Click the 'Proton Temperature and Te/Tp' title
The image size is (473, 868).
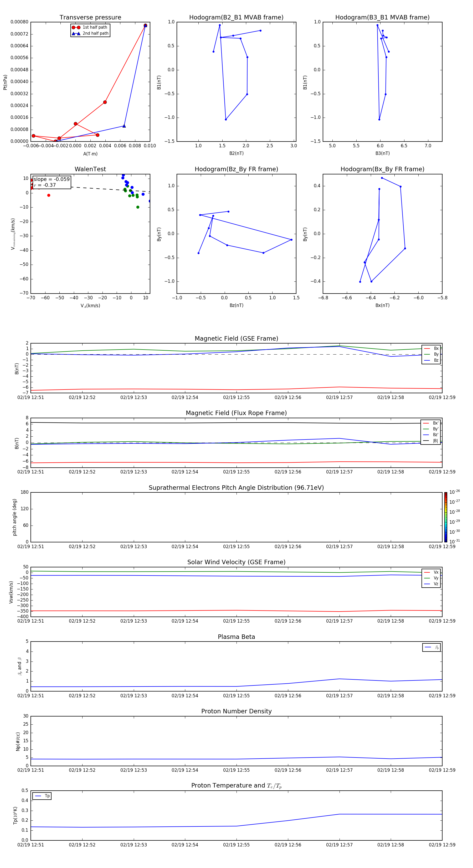tap(236, 786)
